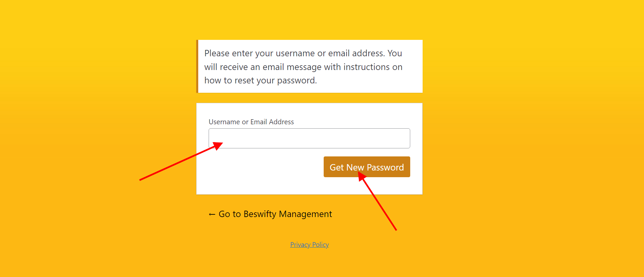
Task: Open the Privacy Policy link
Action: coord(309,245)
